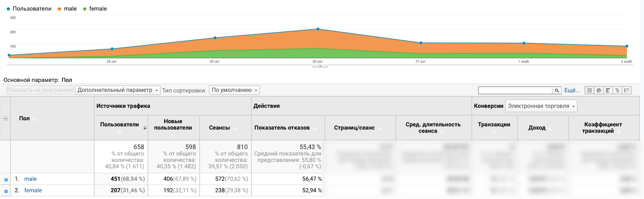Image resolution: width=644 pixels, height=199 pixels.
Task: Switch to the data table view icon
Action: (x=589, y=90)
